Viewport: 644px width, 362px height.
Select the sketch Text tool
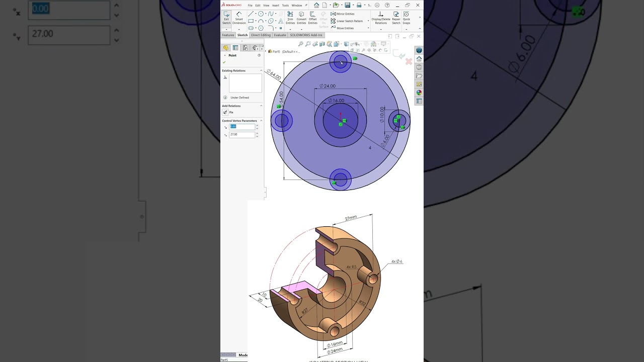click(281, 21)
